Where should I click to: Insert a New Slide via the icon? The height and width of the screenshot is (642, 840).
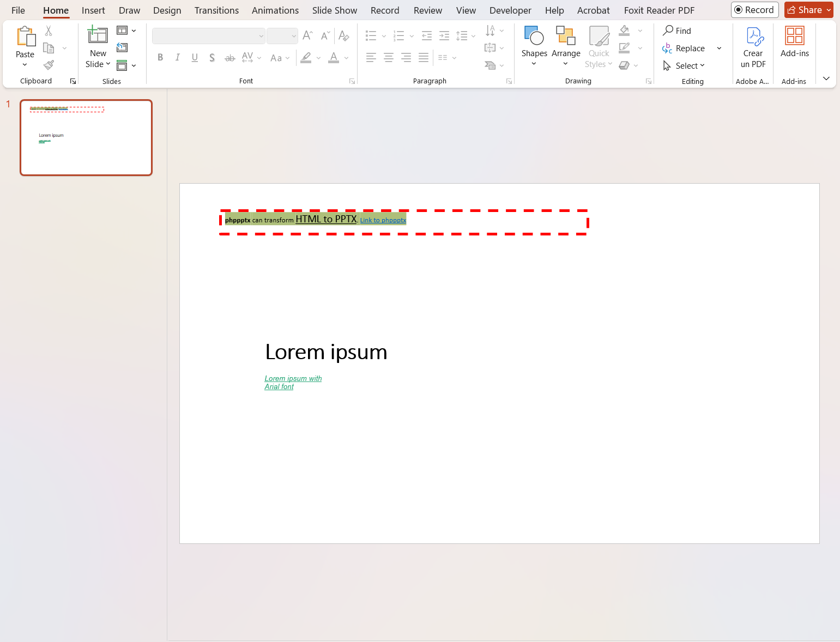pos(98,35)
